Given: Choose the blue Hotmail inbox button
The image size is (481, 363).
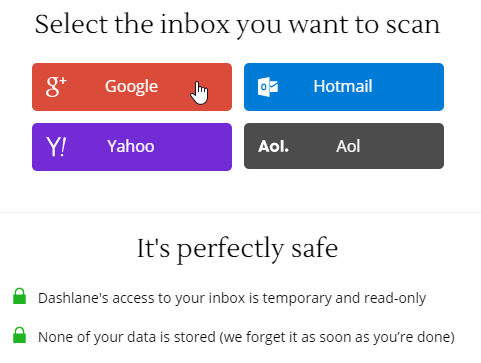Looking at the screenshot, I should (x=344, y=87).
